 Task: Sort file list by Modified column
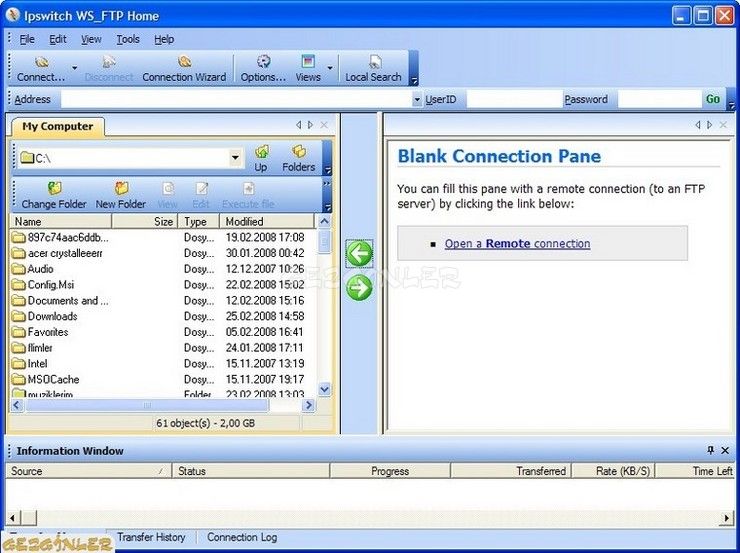(267, 221)
